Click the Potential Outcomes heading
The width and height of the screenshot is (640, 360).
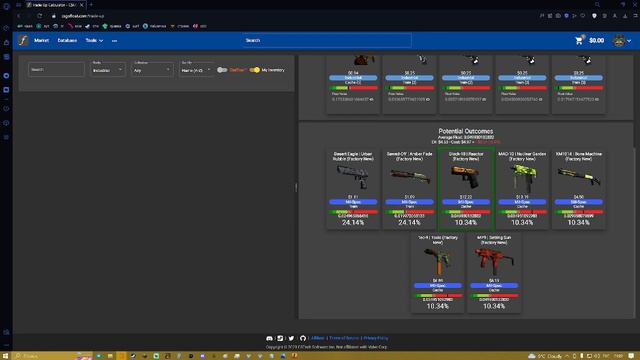pyautogui.click(x=466, y=131)
